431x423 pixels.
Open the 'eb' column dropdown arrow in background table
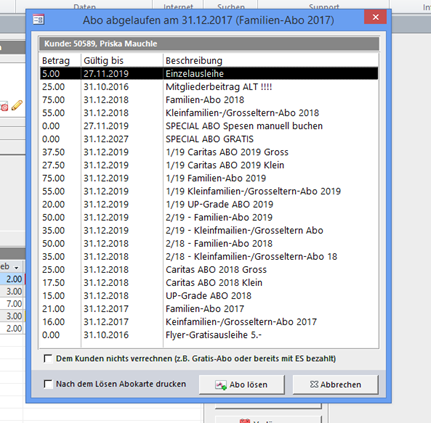point(16,268)
